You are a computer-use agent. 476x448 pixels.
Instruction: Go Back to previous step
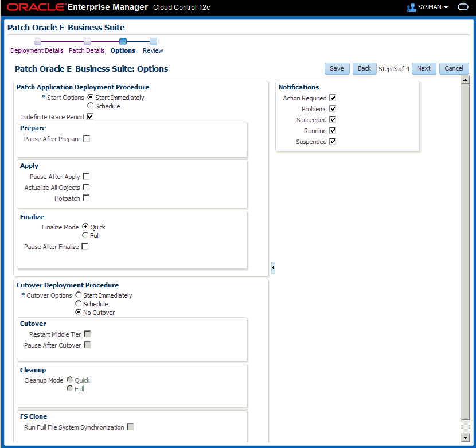click(364, 68)
